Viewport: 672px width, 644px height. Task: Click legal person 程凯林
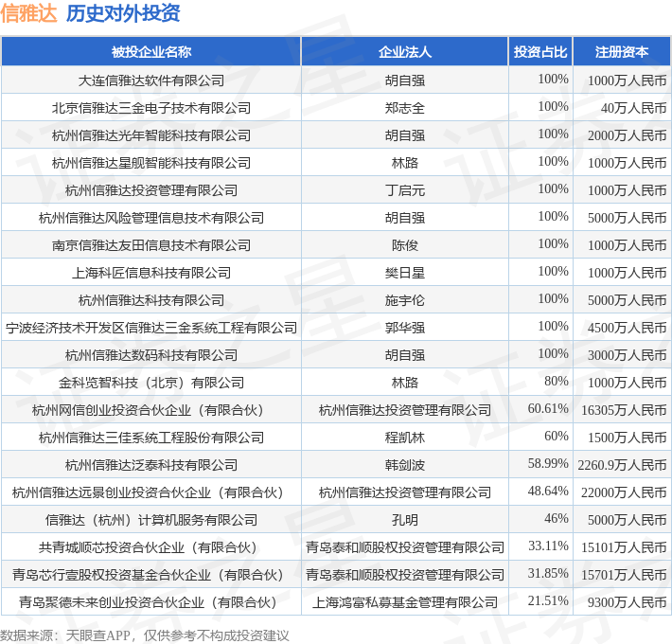pos(404,438)
